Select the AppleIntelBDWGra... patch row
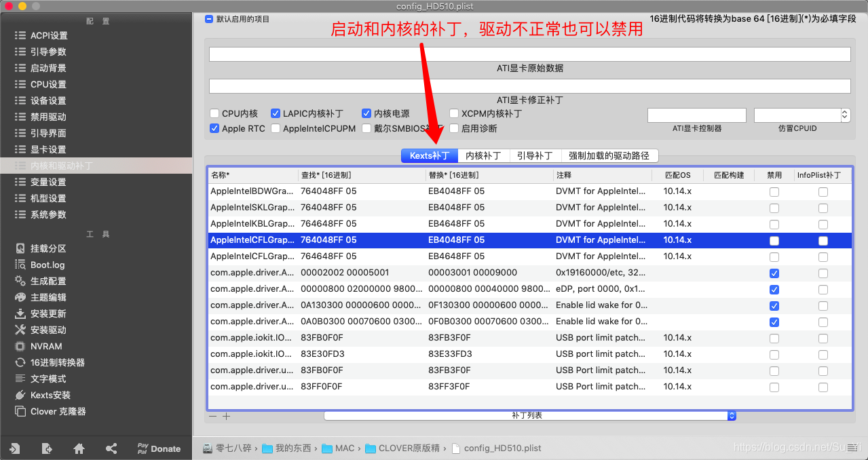This screenshot has height=460, width=868. pyautogui.click(x=529, y=191)
